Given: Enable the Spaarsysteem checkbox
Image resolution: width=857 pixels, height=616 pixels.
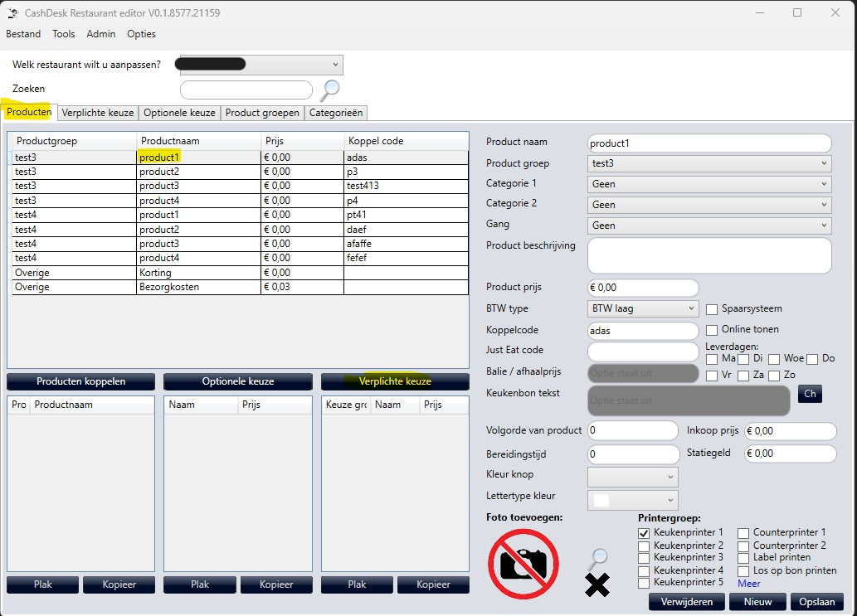Looking at the screenshot, I should coord(711,309).
